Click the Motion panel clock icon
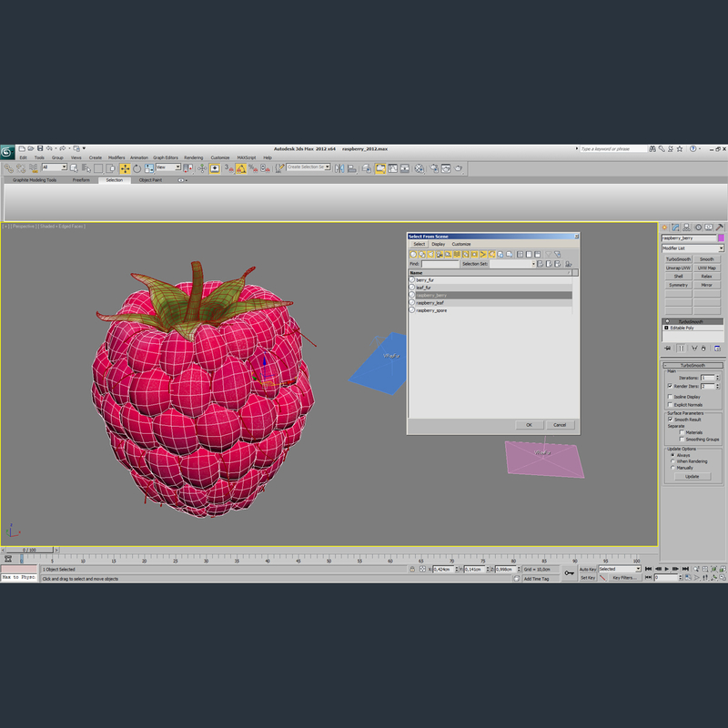The width and height of the screenshot is (728, 728). [698, 227]
